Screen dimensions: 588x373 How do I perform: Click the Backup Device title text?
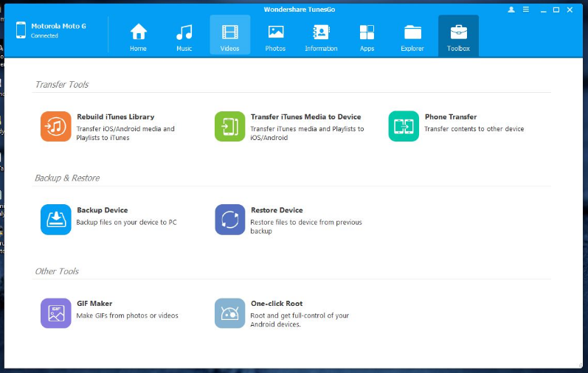(x=102, y=210)
